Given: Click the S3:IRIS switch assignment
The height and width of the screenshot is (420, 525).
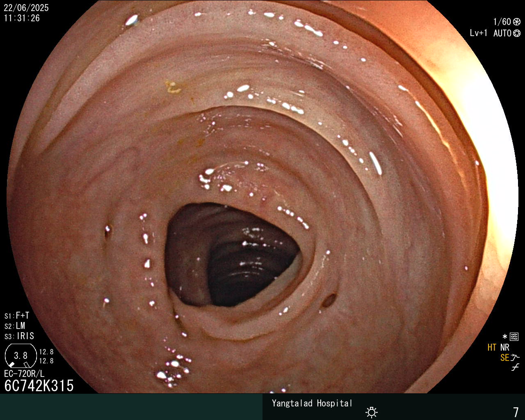Looking at the screenshot, I should click(x=19, y=336).
